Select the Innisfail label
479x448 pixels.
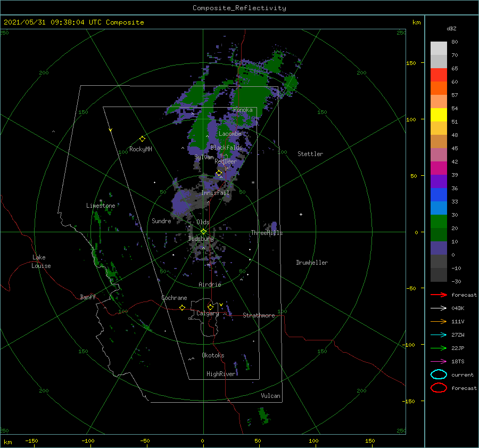point(215,193)
